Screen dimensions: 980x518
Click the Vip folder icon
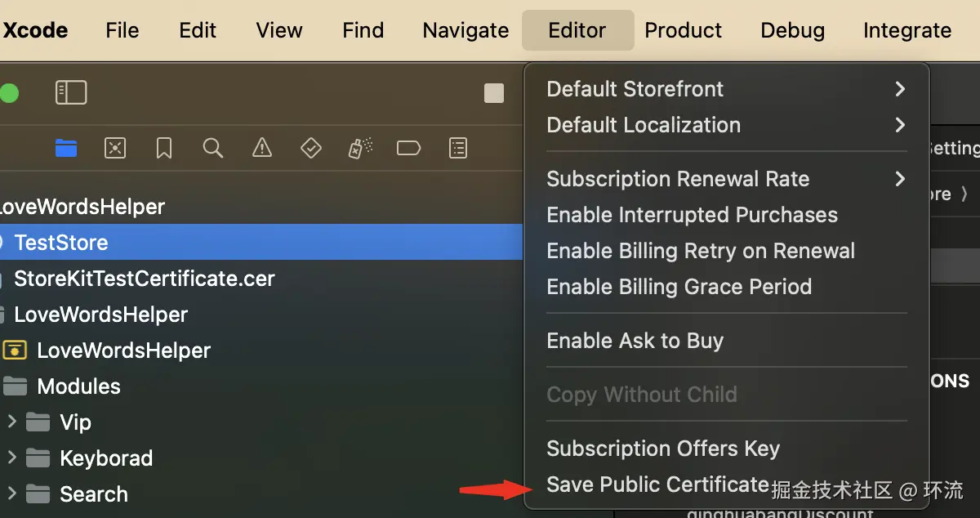(x=38, y=422)
